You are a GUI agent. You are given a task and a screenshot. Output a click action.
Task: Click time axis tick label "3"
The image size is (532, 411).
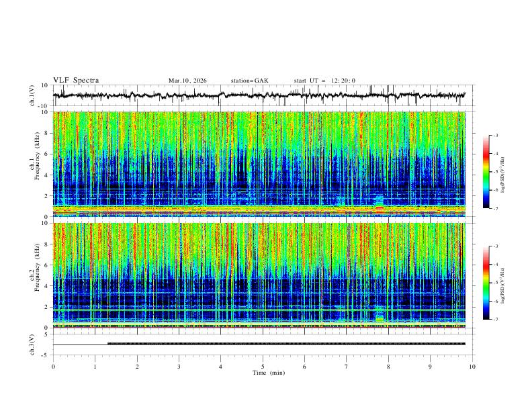pos(179,367)
